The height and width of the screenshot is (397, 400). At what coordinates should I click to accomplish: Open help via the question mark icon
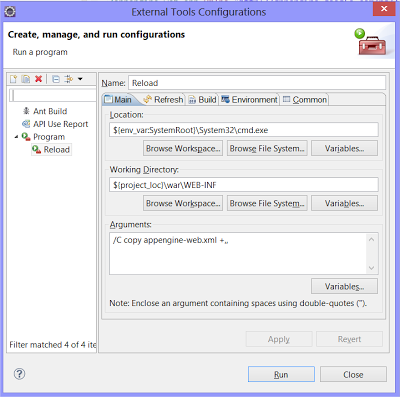[x=19, y=374]
